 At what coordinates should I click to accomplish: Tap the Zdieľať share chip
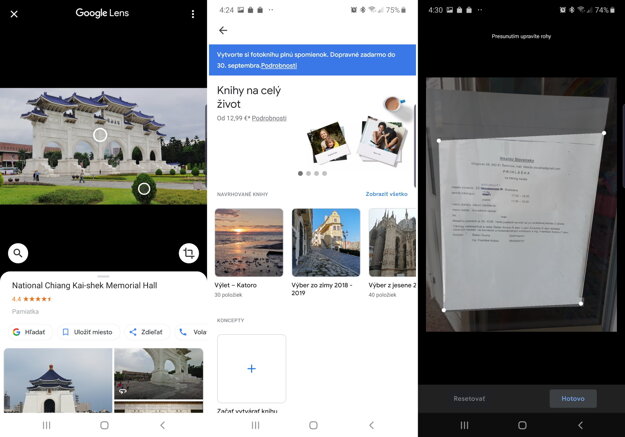146,332
